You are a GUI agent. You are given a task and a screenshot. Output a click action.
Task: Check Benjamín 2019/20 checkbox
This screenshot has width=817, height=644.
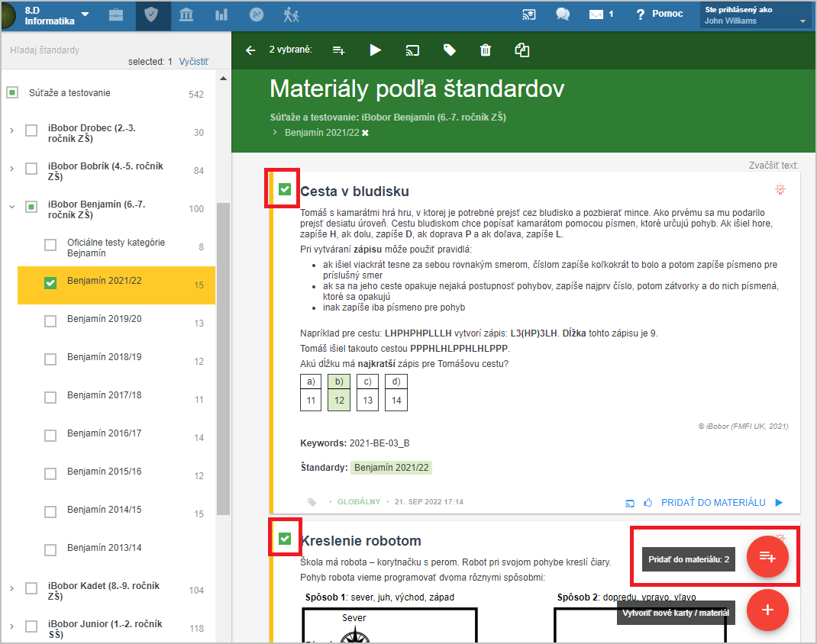[50, 321]
